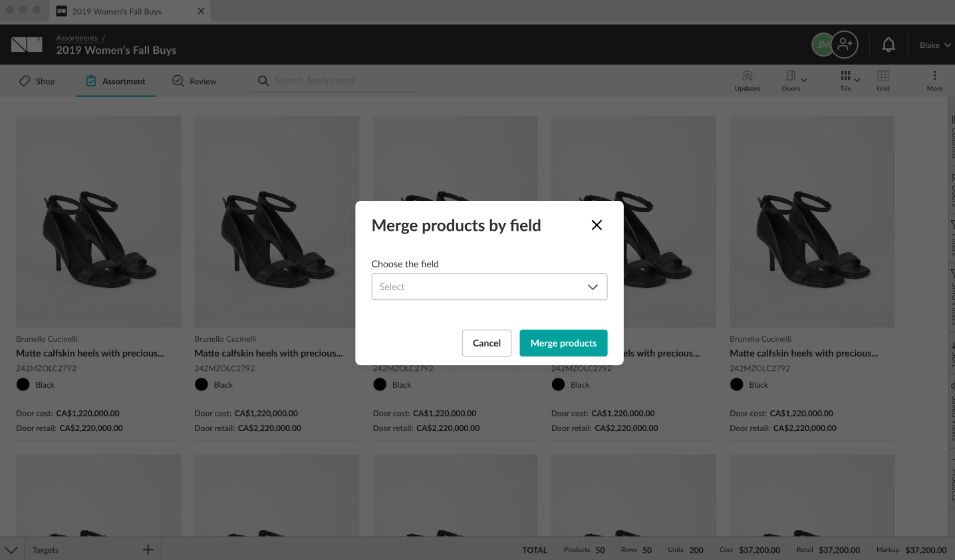Click the Assortment clipboard check icon
Viewport: 955px width, 560px height.
click(91, 80)
